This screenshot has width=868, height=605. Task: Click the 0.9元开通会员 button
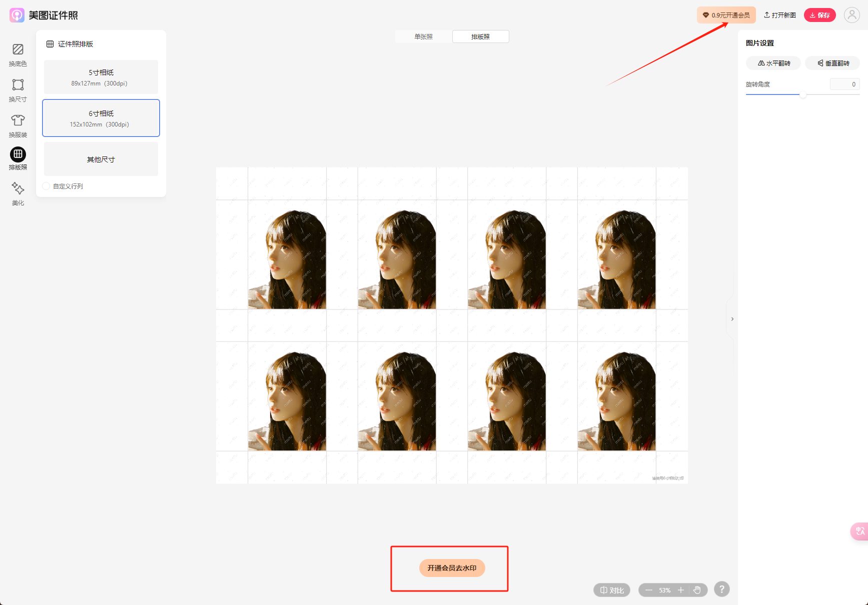(x=726, y=15)
